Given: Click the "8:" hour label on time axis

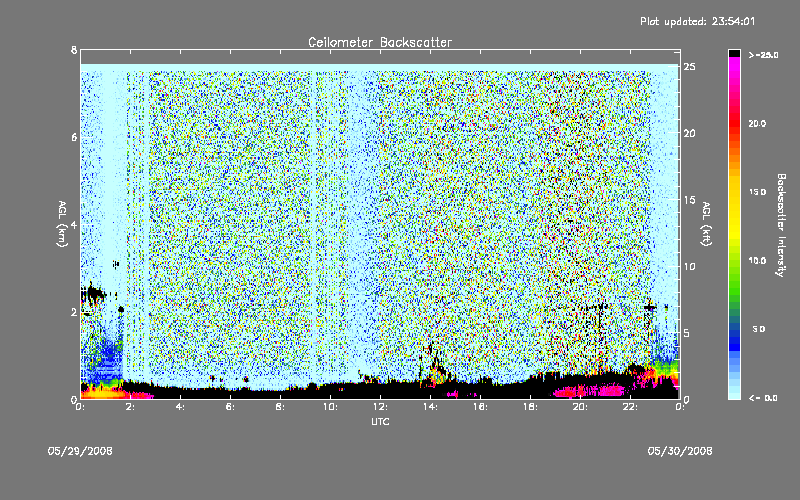Looking at the screenshot, I should pyautogui.click(x=281, y=407).
